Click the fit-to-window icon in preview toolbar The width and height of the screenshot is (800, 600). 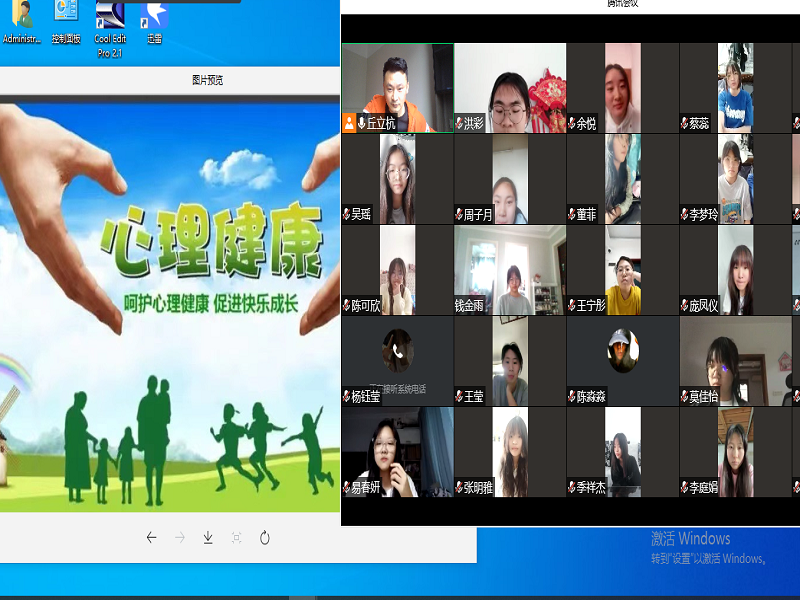(236, 537)
